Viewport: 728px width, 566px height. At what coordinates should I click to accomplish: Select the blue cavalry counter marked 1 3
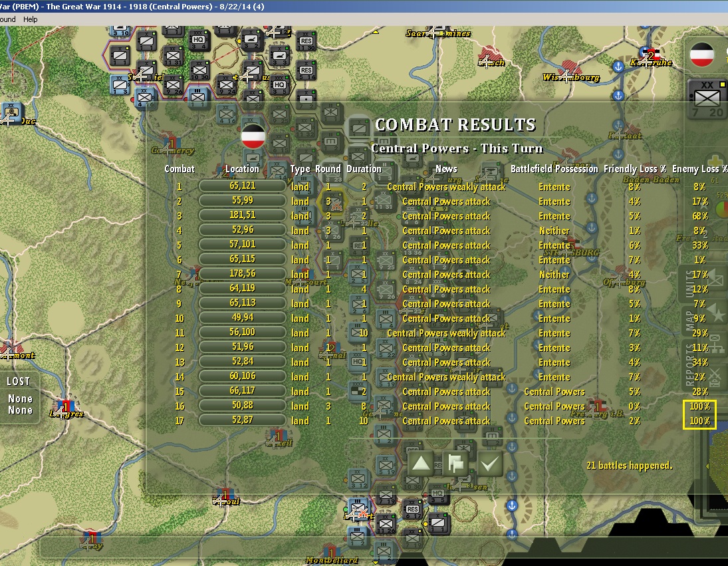click(120, 85)
